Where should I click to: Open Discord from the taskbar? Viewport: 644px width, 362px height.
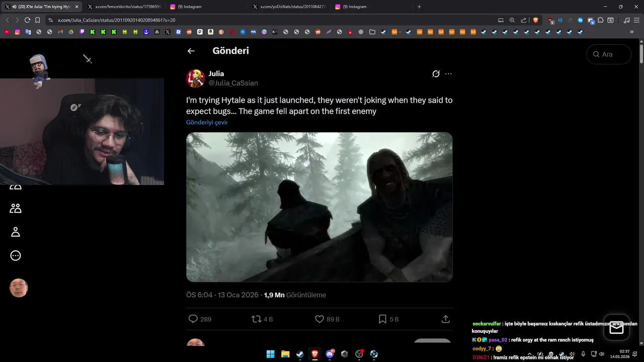point(330,354)
